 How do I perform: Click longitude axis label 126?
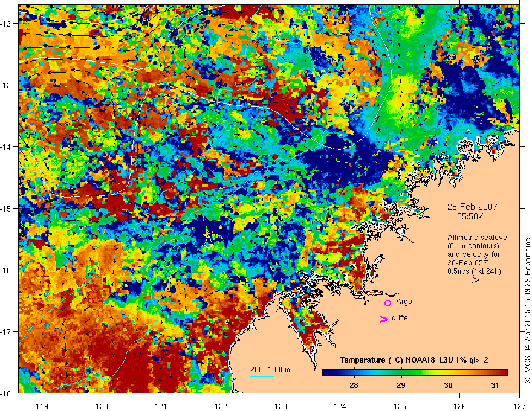pos(459,406)
